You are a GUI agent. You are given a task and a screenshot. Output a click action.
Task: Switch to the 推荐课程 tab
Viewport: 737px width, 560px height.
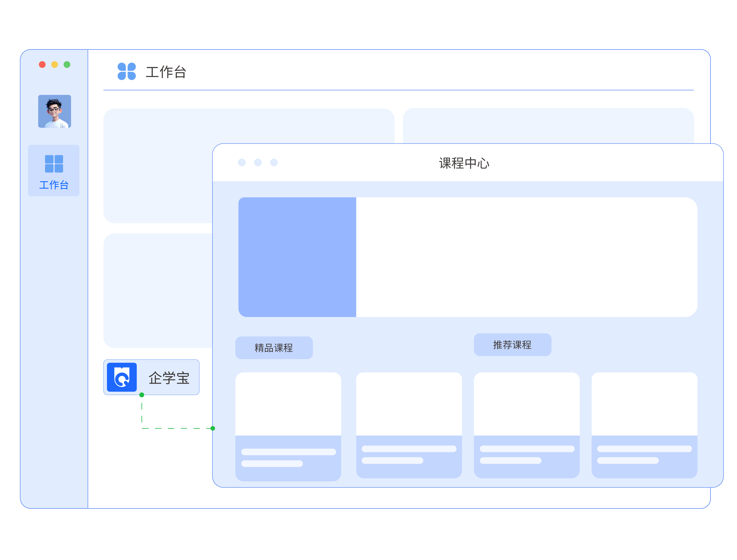pos(512,345)
